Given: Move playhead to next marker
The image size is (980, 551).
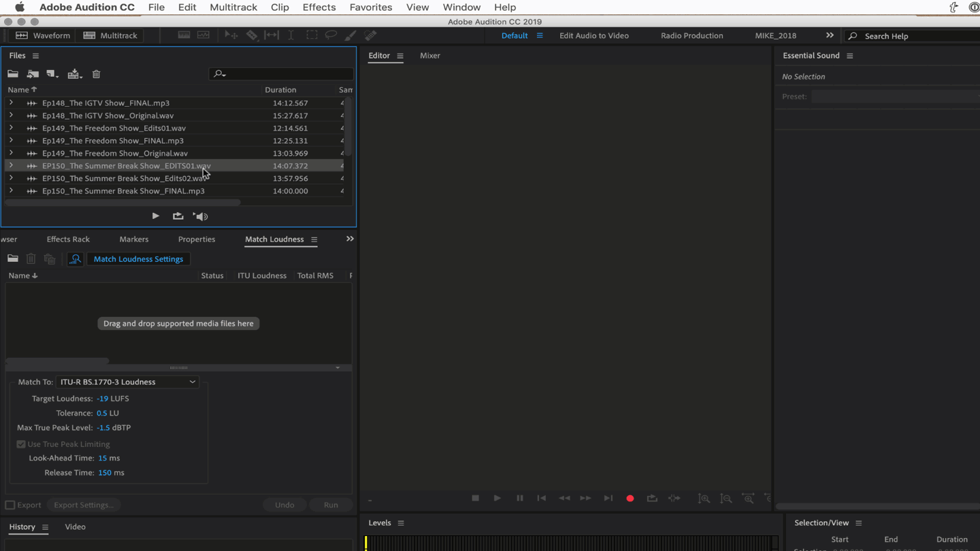Looking at the screenshot, I should point(608,499).
